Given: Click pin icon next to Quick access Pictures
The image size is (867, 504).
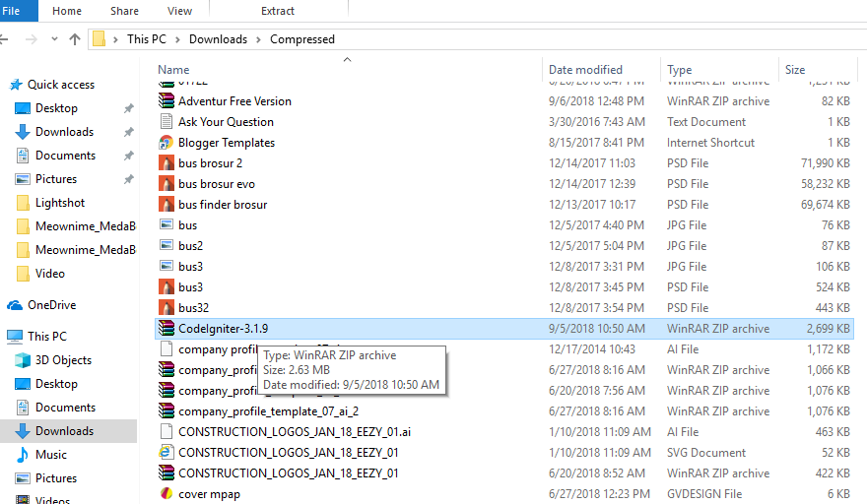Looking at the screenshot, I should [129, 179].
